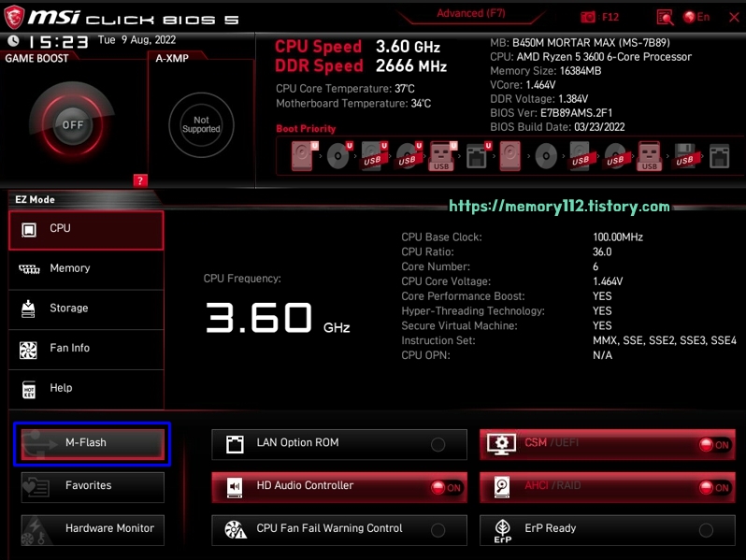Screen dimensions: 746x560
Task: Click the Memory module icon in sidebar
Action: tap(29, 269)
